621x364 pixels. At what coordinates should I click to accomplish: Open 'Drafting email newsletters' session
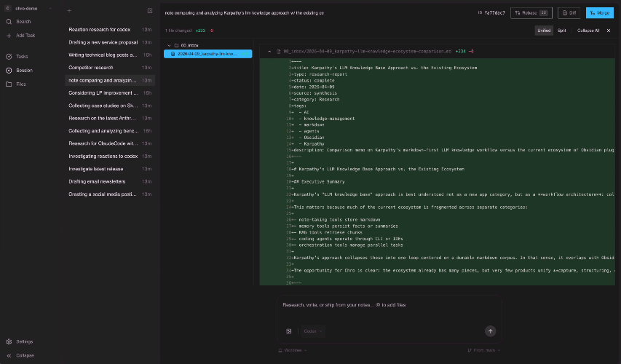coord(110,182)
